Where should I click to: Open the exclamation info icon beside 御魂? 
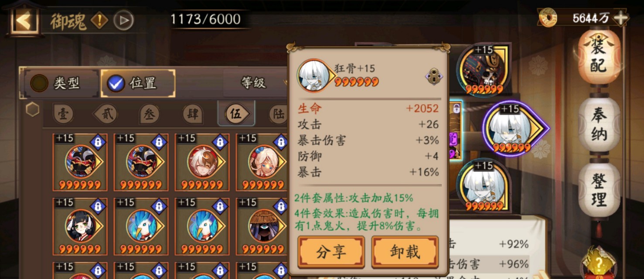[x=99, y=20]
